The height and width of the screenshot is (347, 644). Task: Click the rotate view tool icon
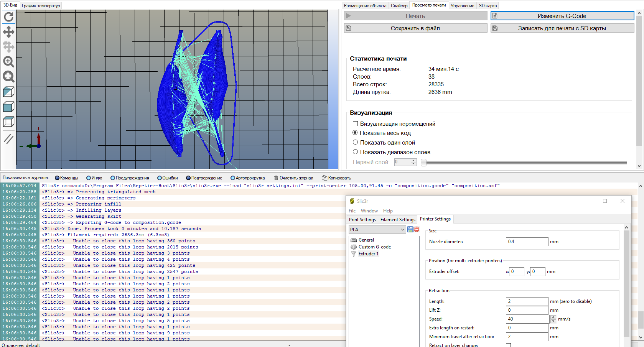click(8, 17)
